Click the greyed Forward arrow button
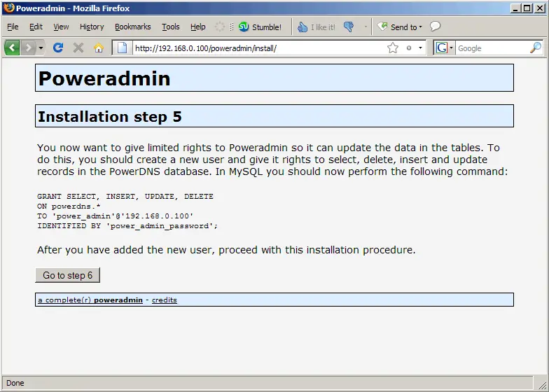Viewport: 549px width, 392px height. coord(28,48)
